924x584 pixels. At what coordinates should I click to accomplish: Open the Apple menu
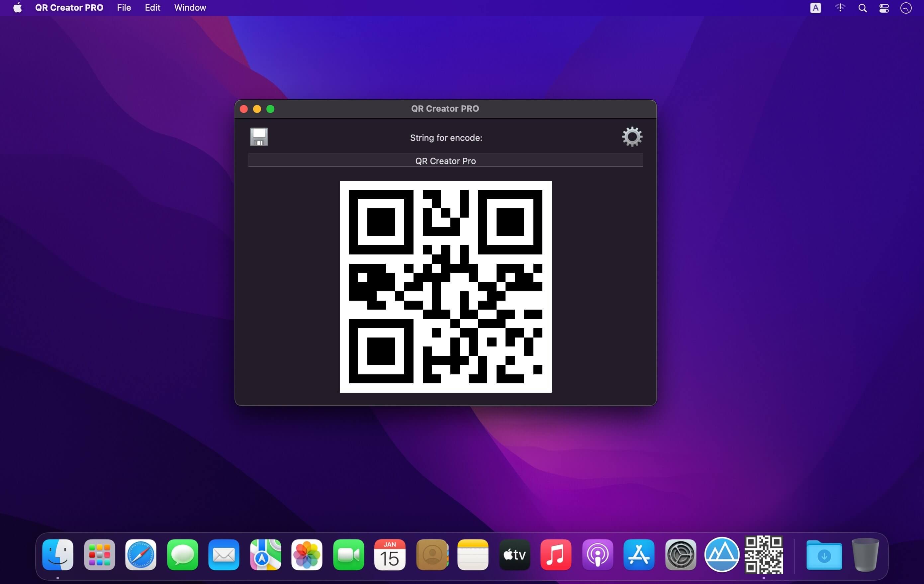18,8
